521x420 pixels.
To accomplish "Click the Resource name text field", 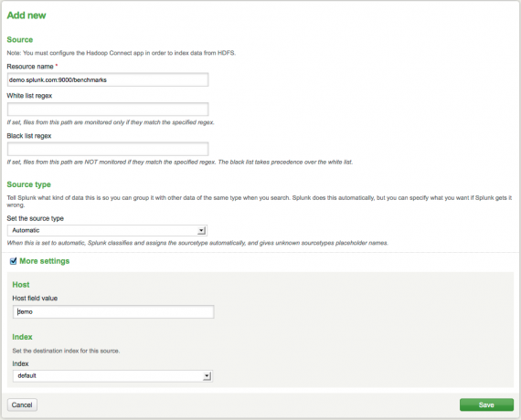I will 108,80.
